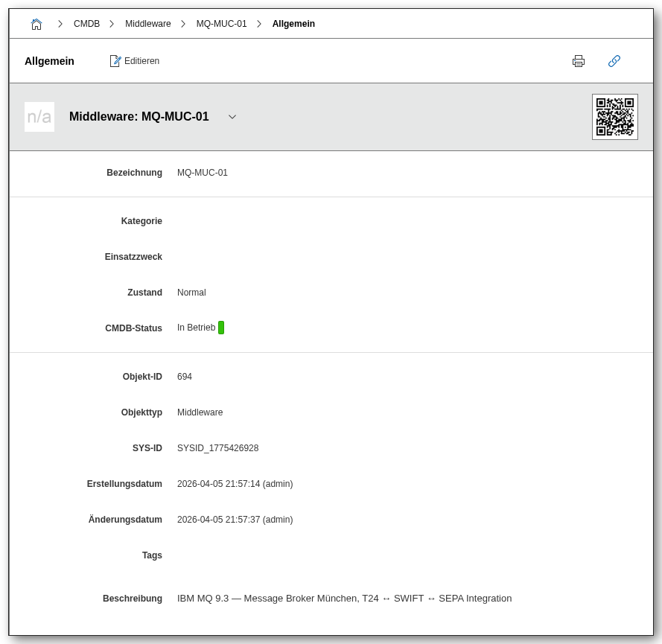Open CMDB from the breadcrumb navigation
The image size is (662, 644).
(x=86, y=23)
